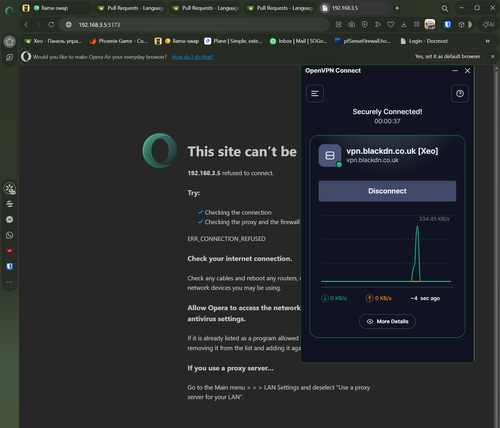Image resolution: width=500 pixels, height=428 pixels.
Task: Switch to the llama-swap tab
Action: (x=55, y=8)
